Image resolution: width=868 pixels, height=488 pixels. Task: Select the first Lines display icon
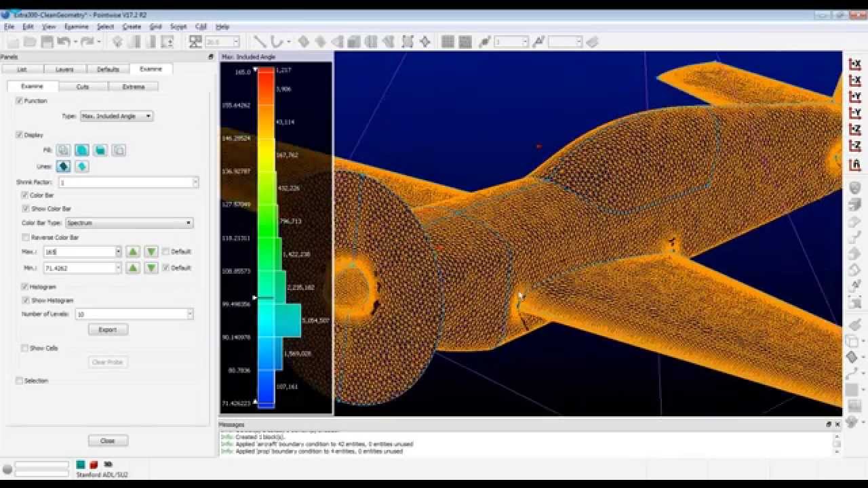tap(63, 166)
